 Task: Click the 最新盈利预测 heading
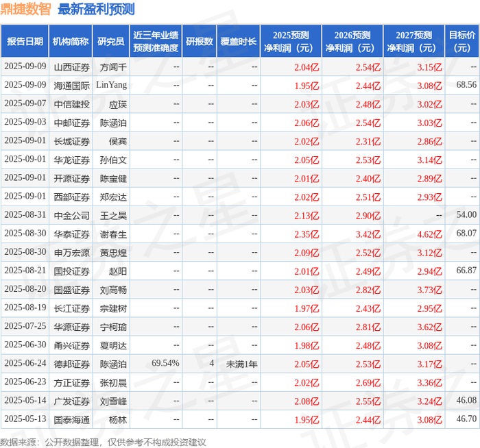tap(96, 9)
